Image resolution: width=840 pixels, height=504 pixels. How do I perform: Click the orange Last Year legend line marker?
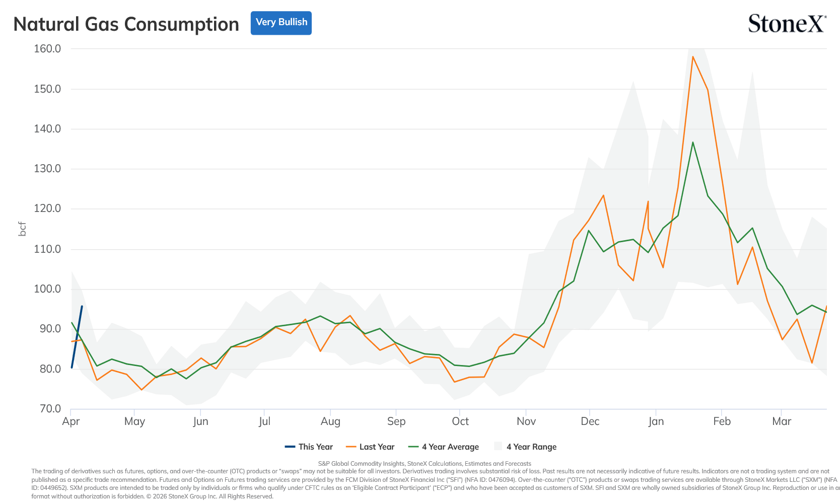351,447
